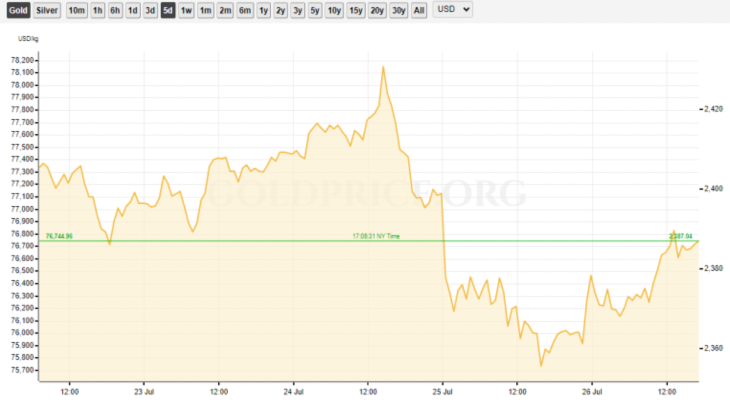Click the USD/kg axis unit label
The width and height of the screenshot is (730, 405).
click(28, 39)
